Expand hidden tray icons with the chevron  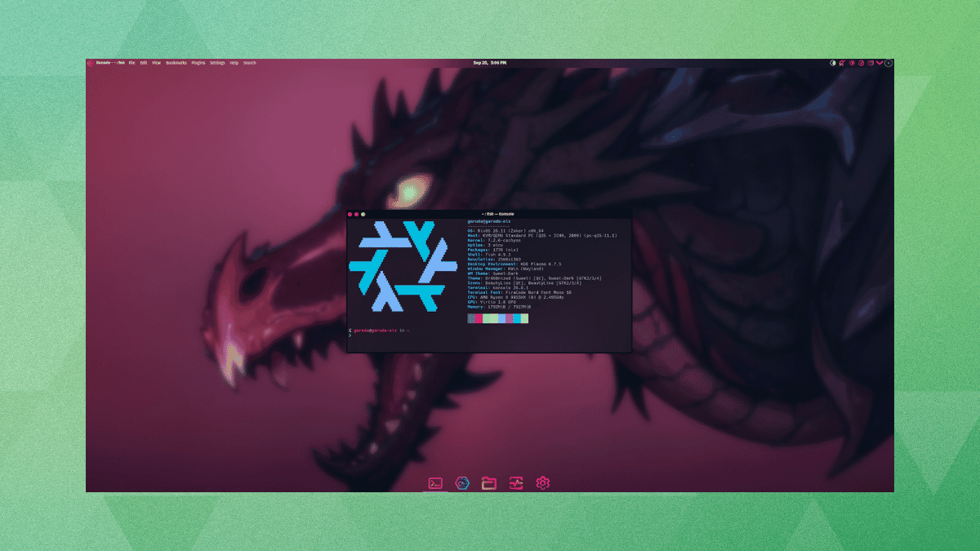(x=880, y=63)
